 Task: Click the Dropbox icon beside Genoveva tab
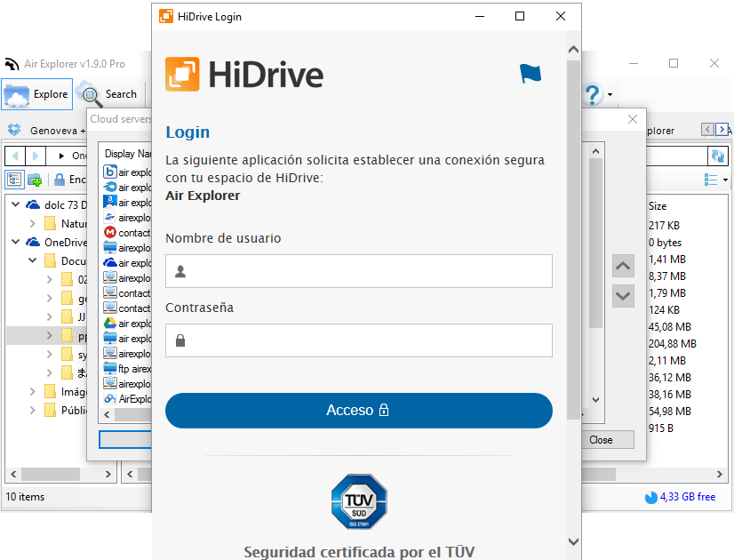tap(14, 130)
